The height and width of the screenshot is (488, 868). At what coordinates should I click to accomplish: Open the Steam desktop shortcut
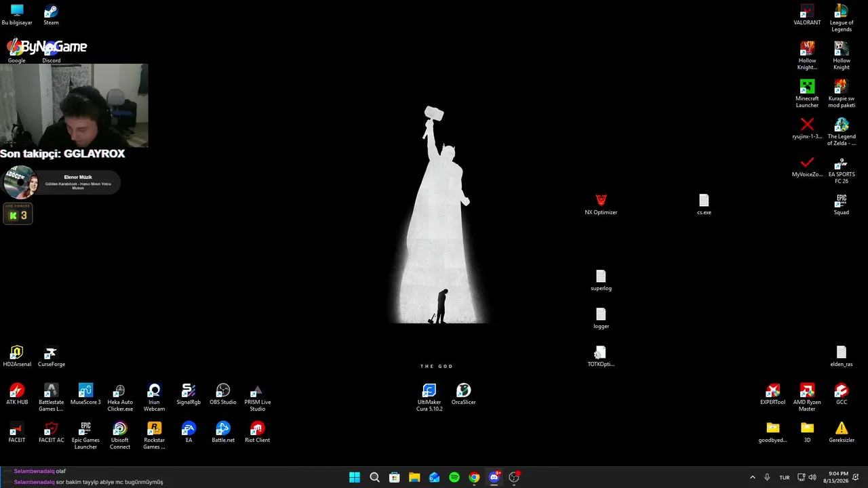pos(51,15)
